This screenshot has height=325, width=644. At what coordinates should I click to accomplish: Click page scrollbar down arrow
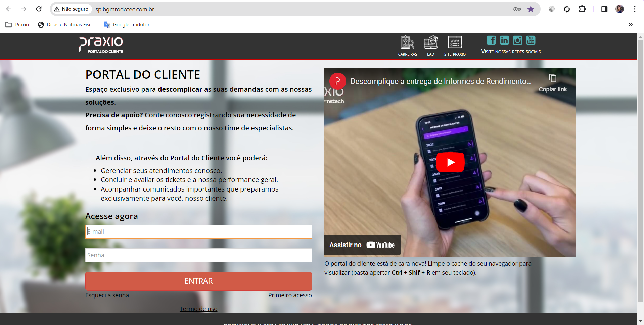click(x=640, y=321)
